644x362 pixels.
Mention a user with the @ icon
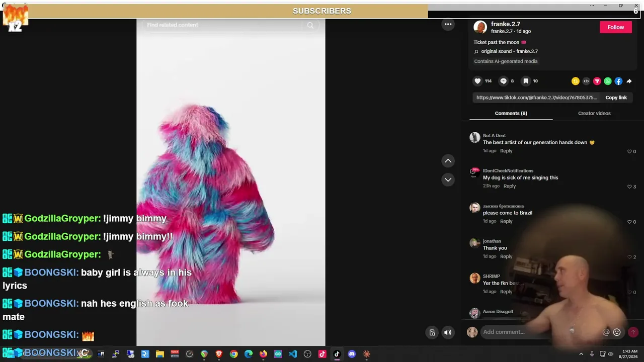pos(606,332)
